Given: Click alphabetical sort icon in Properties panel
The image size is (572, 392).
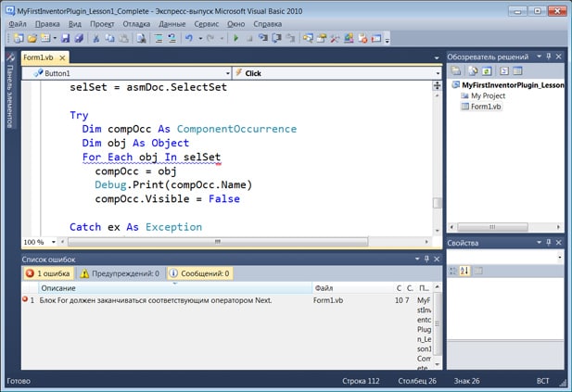Looking at the screenshot, I should point(465,271).
